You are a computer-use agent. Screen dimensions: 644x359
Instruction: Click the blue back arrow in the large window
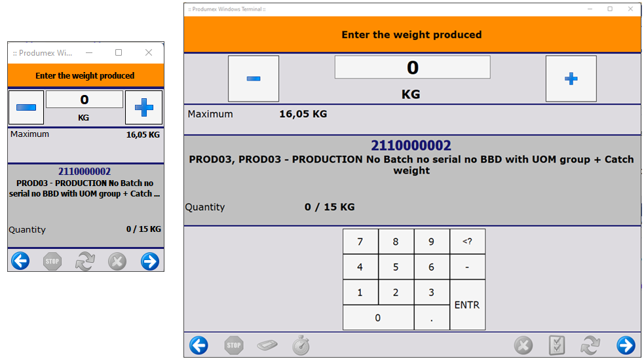coord(199,345)
